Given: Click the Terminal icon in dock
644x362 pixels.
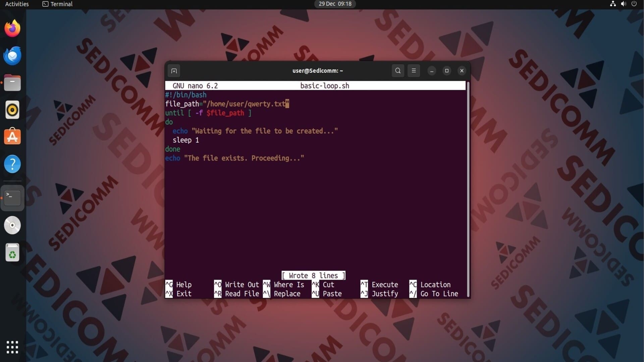Looking at the screenshot, I should click(x=12, y=198).
